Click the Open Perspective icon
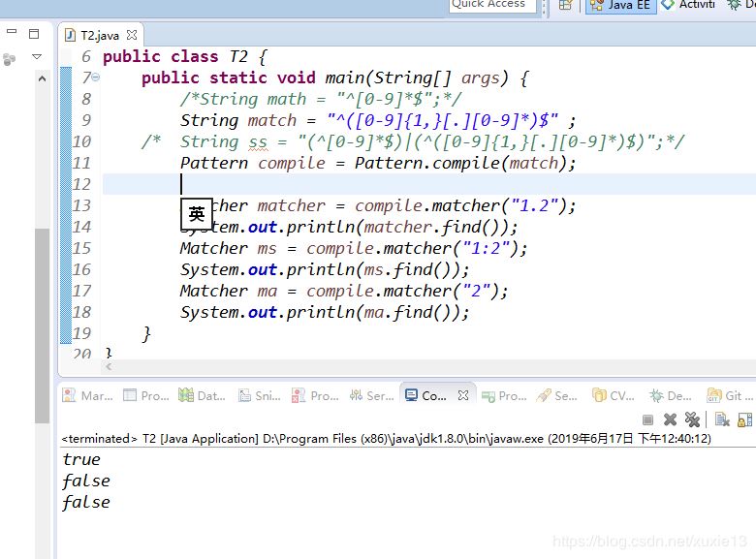The image size is (756, 559). click(565, 5)
